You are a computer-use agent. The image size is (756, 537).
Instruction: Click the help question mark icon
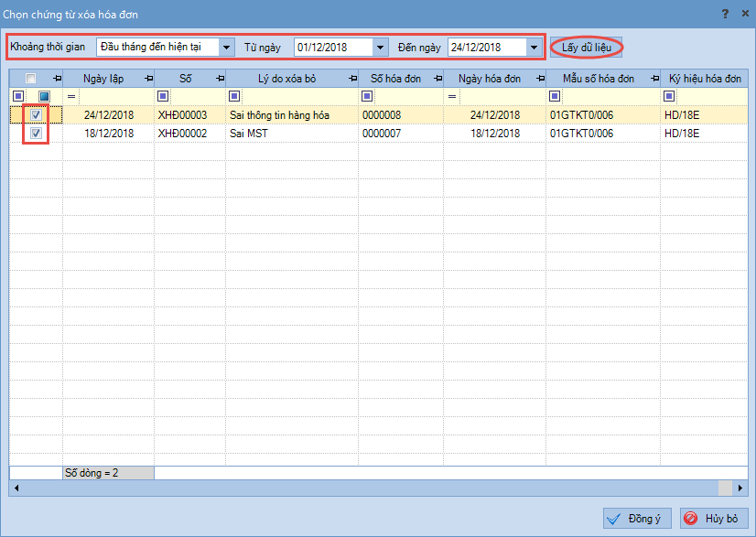click(x=725, y=14)
